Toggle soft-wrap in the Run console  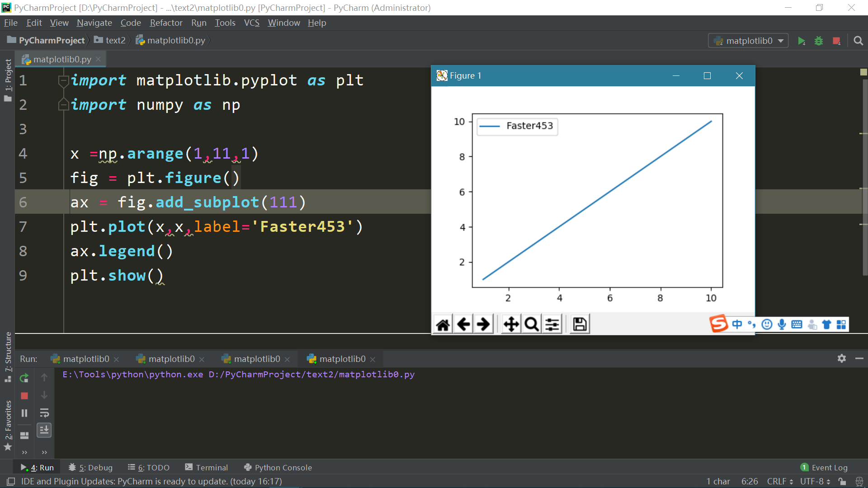(44, 413)
